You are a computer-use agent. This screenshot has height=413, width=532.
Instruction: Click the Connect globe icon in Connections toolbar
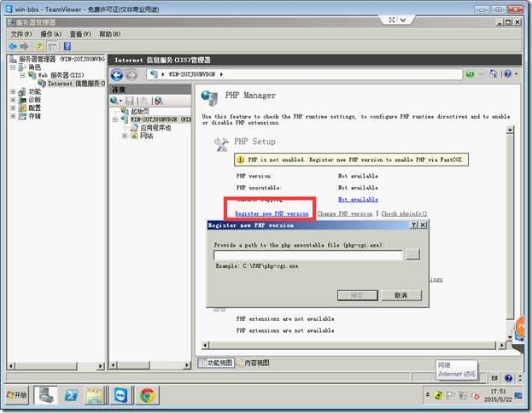pos(114,101)
